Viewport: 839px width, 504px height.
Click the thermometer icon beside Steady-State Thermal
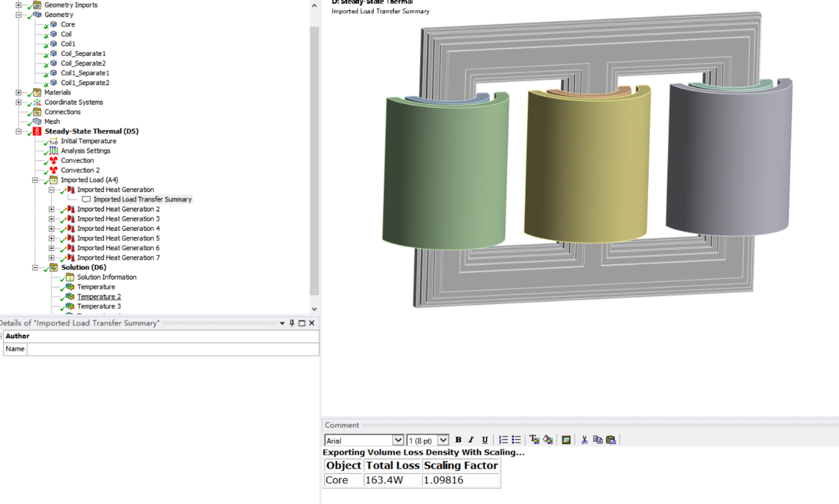pyautogui.click(x=36, y=131)
